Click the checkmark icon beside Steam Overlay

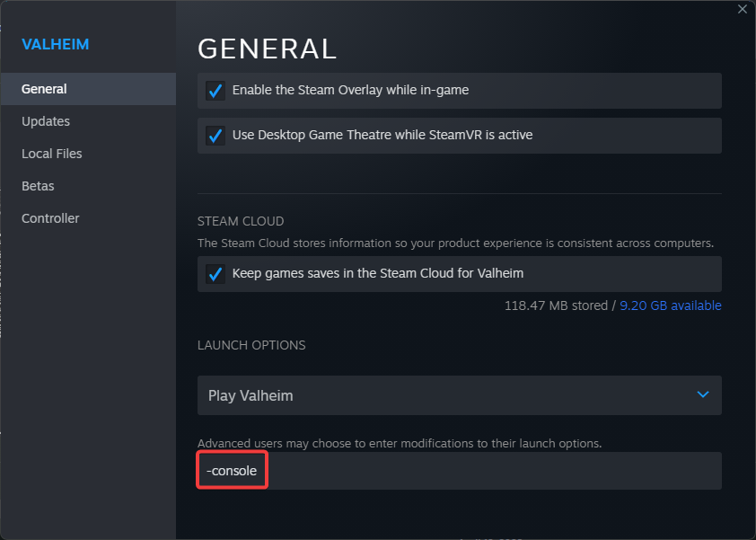[215, 90]
